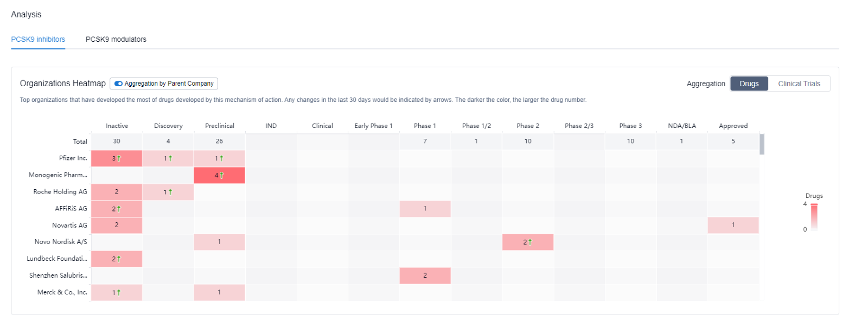Click up arrow in AFFiRiS Inactive cell
The image size is (868, 321).
[x=119, y=209]
